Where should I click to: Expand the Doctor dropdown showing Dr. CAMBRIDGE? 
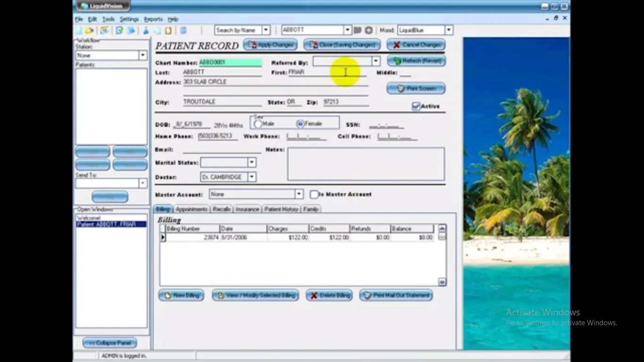pos(251,177)
